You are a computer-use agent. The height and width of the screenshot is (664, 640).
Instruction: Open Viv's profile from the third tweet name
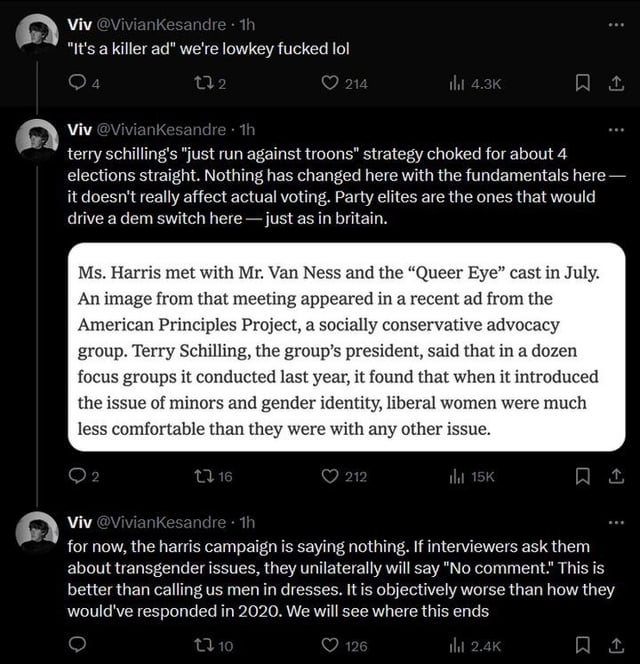pos(80,523)
